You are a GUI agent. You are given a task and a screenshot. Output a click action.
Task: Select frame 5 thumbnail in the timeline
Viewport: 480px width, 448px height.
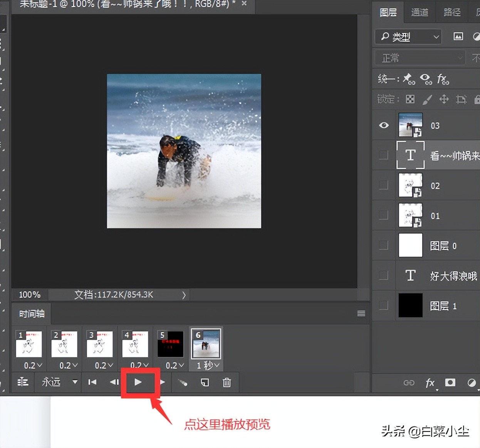(170, 344)
